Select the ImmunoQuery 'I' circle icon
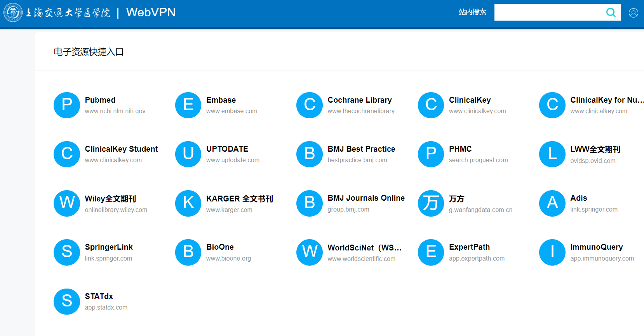This screenshot has height=336, width=644. [552, 252]
